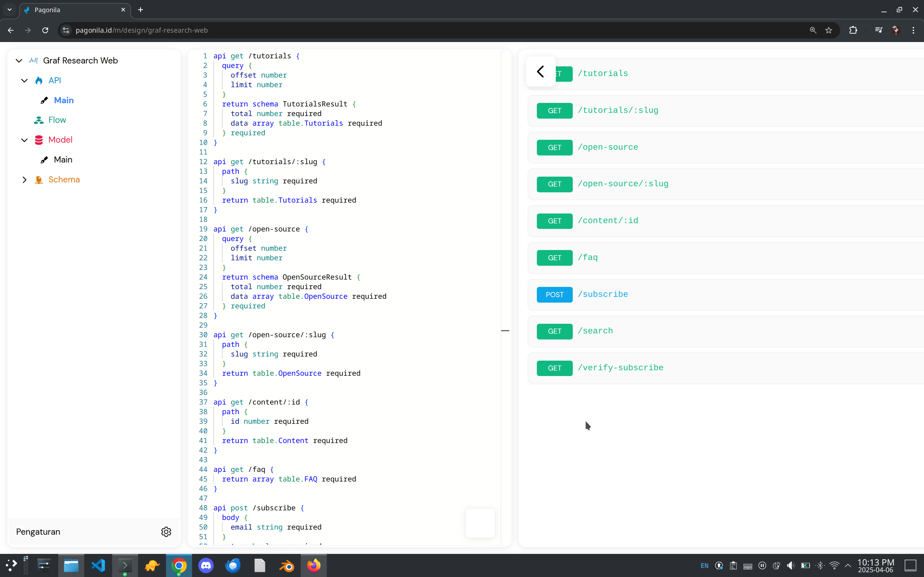Collapse the API tree node
924x577 pixels.
(24, 80)
